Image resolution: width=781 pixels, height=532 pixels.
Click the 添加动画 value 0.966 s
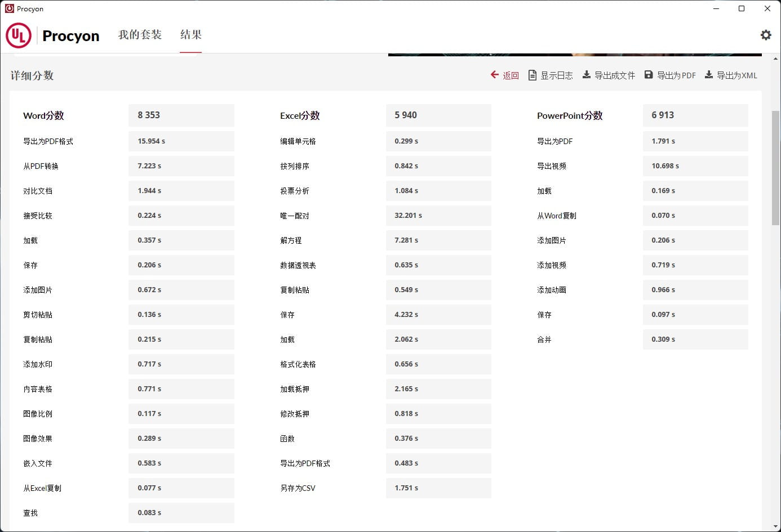695,290
